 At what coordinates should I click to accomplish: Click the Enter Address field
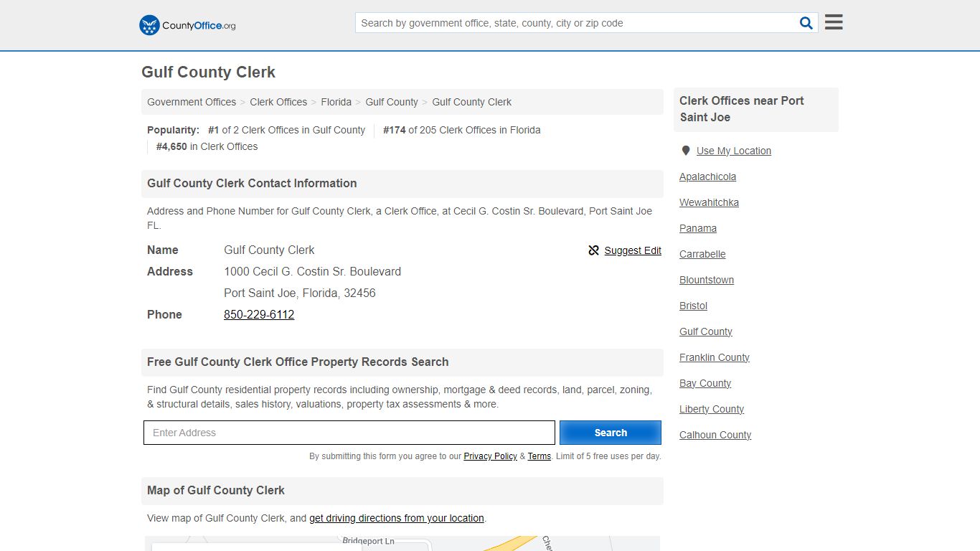tap(349, 433)
